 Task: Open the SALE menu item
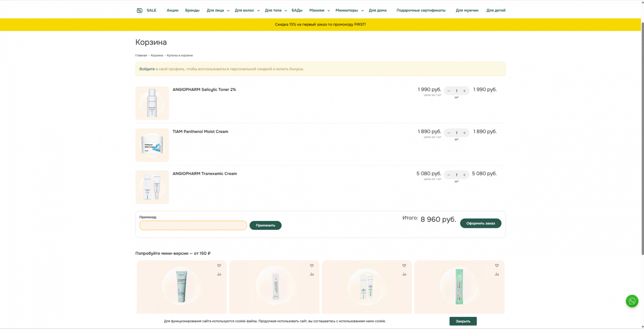coord(151,10)
